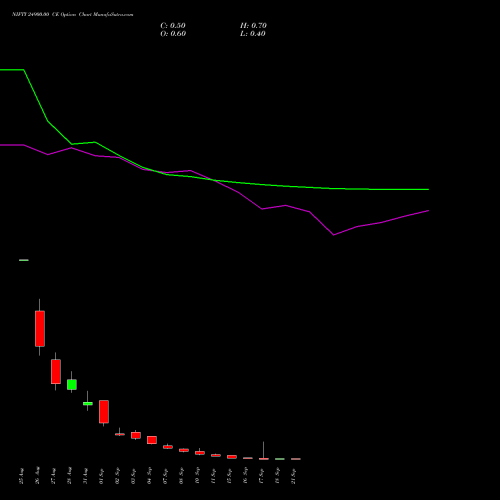Click the NIFTY CE Options chart title
The height and width of the screenshot is (500, 500).
pos(73,15)
